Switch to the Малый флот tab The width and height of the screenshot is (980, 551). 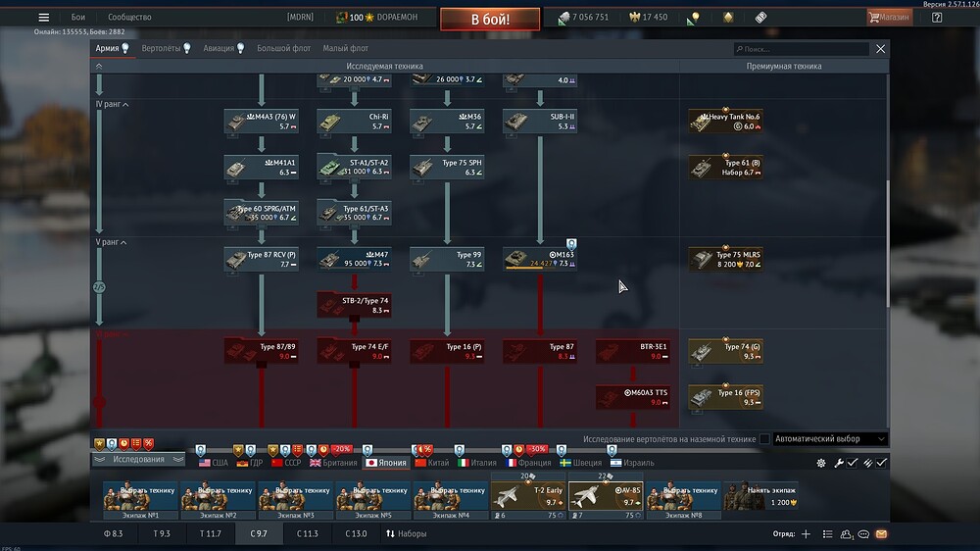click(x=346, y=48)
